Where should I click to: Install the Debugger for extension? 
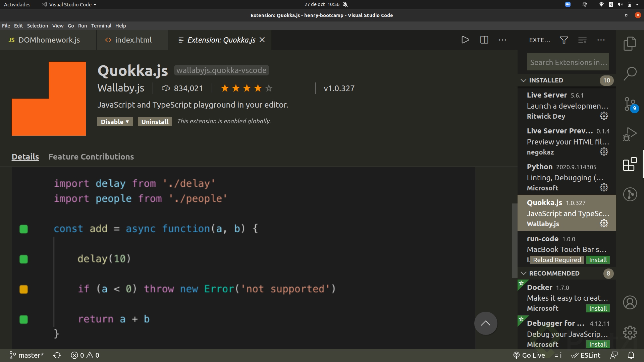(x=598, y=344)
